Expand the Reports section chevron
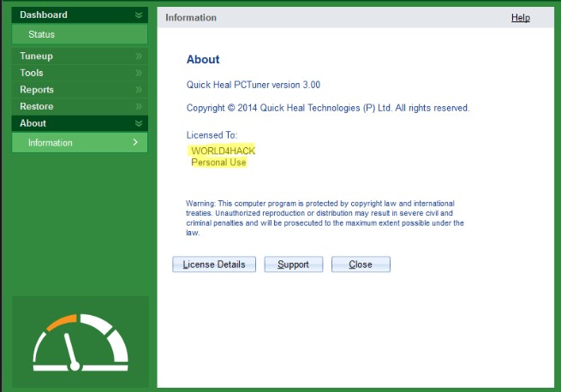The width and height of the screenshot is (561, 392). pos(139,90)
